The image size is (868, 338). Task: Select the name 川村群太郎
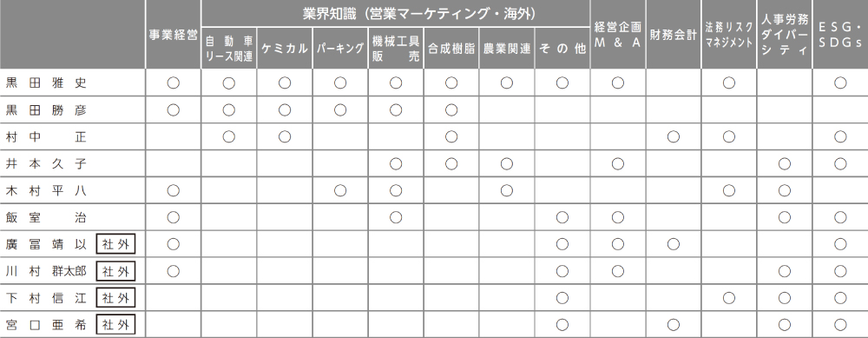(46, 271)
